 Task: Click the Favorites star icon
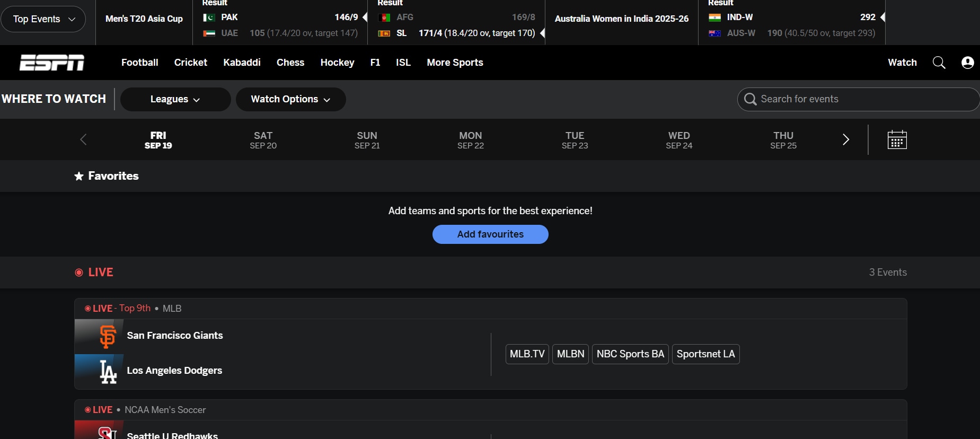[x=79, y=176]
